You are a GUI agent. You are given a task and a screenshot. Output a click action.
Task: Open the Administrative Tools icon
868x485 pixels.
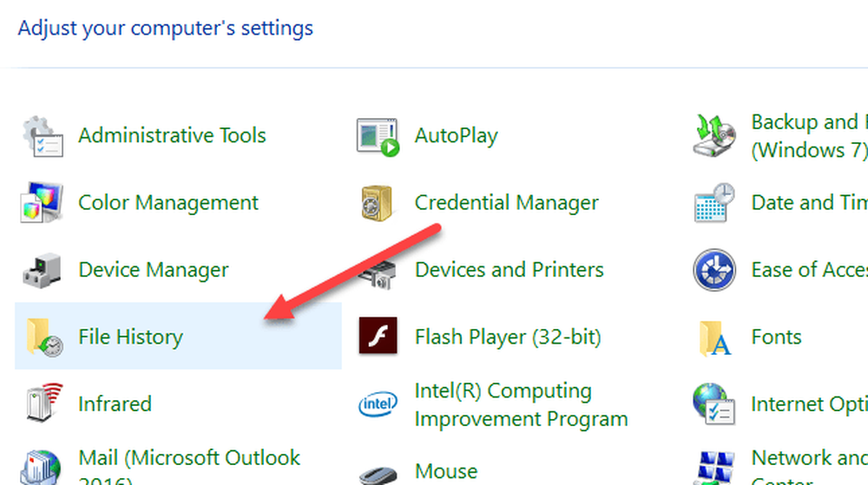tap(43, 136)
